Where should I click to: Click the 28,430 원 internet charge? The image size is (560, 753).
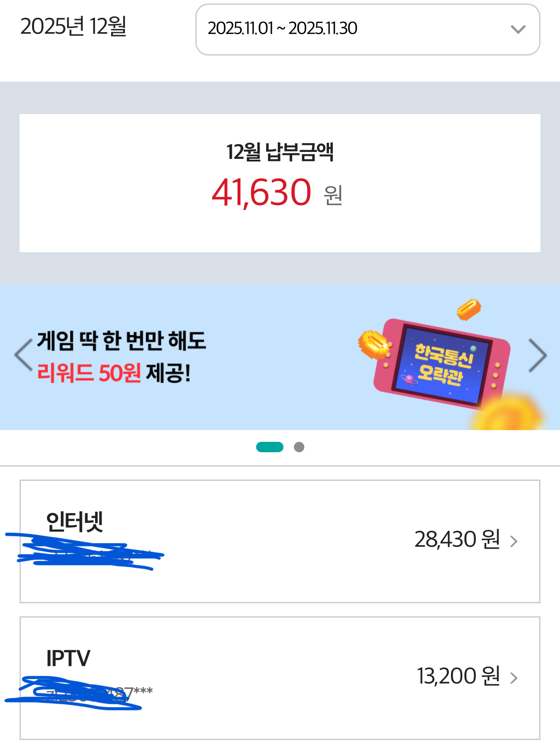click(457, 539)
